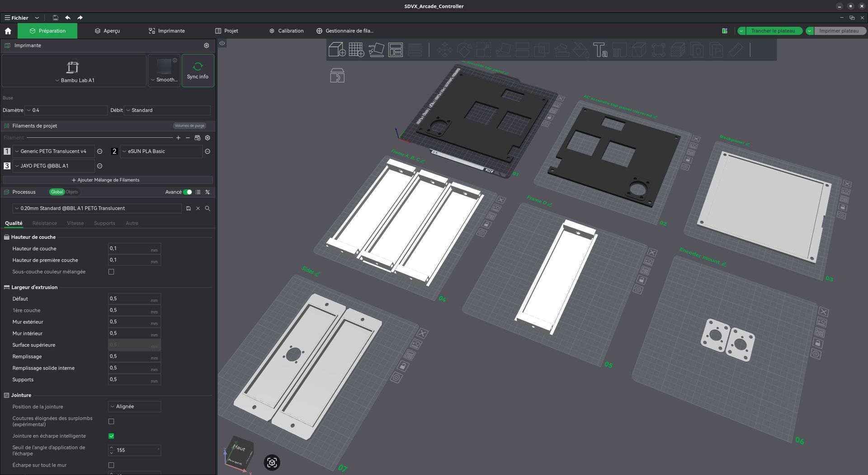Save the process preset icon
This screenshot has height=475, width=868.
pos(189,209)
